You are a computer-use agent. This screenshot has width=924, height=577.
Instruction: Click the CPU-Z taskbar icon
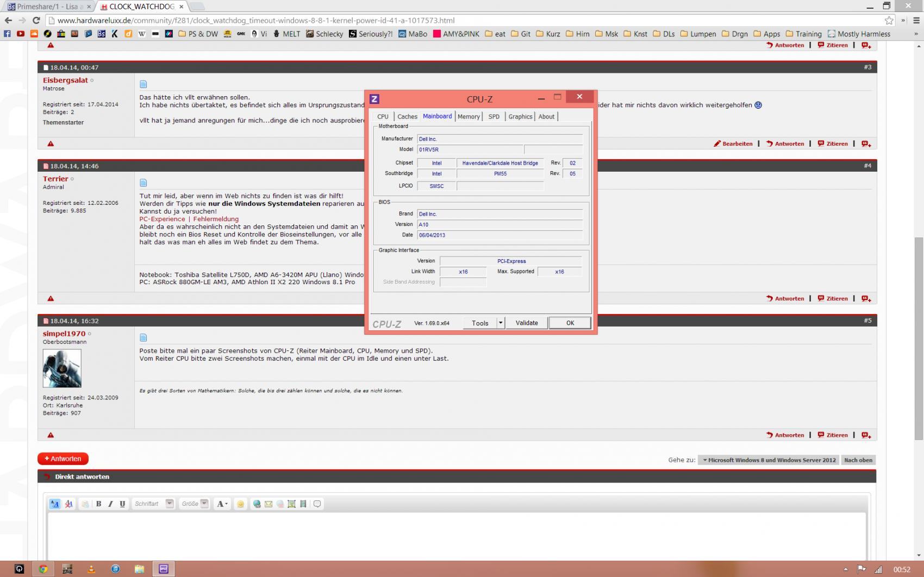tap(164, 569)
